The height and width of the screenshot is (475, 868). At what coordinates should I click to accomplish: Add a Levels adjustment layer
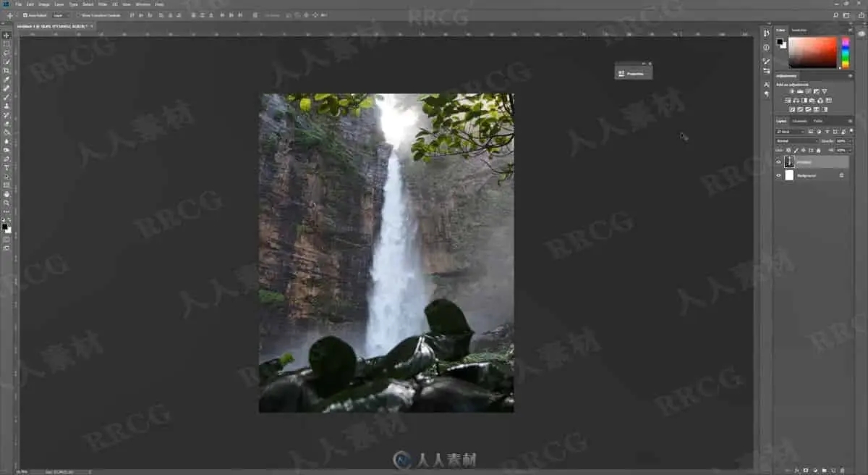800,92
